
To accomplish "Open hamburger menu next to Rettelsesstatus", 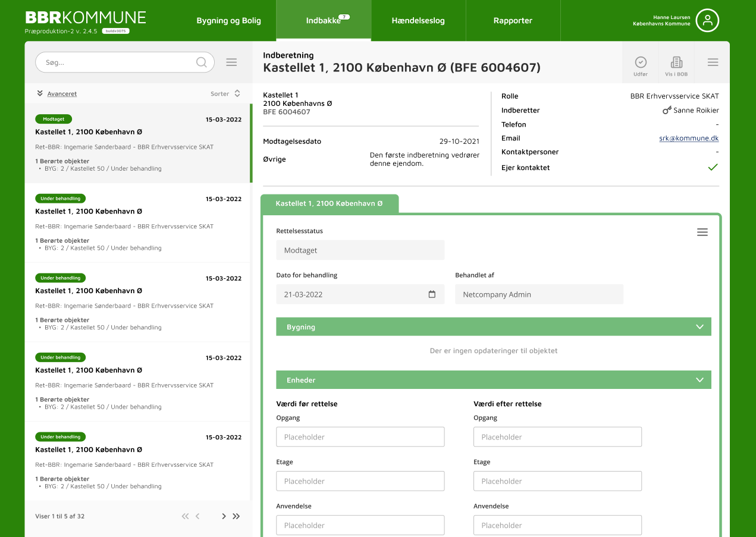I will pos(702,233).
